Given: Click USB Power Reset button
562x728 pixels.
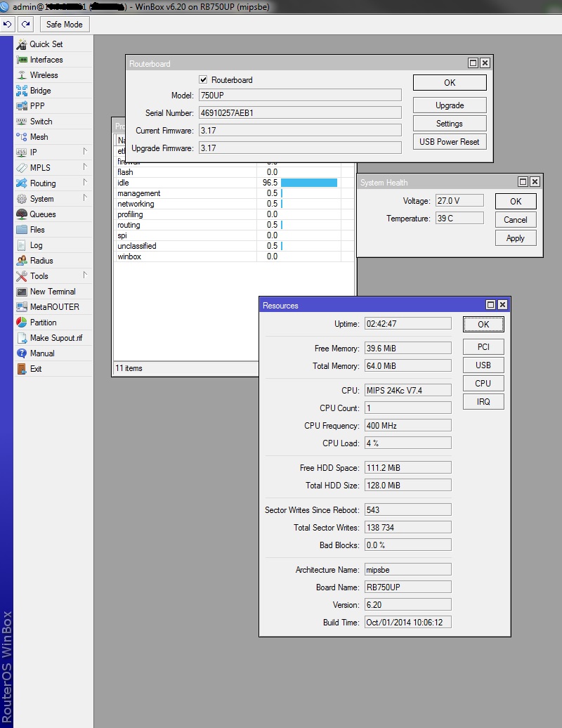Looking at the screenshot, I should (x=450, y=142).
